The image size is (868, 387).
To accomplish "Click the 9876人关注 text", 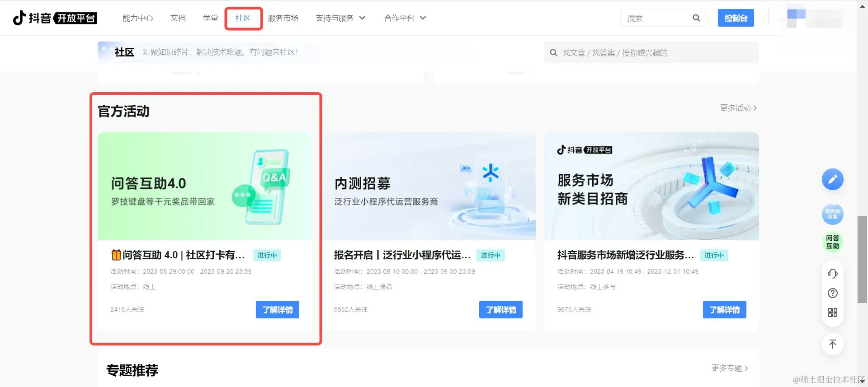I will (x=574, y=309).
